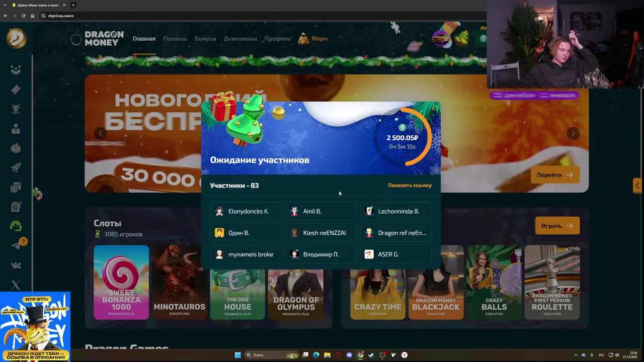644x362 pixels.
Task: Open the Профиль menu item
Action: click(x=278, y=39)
